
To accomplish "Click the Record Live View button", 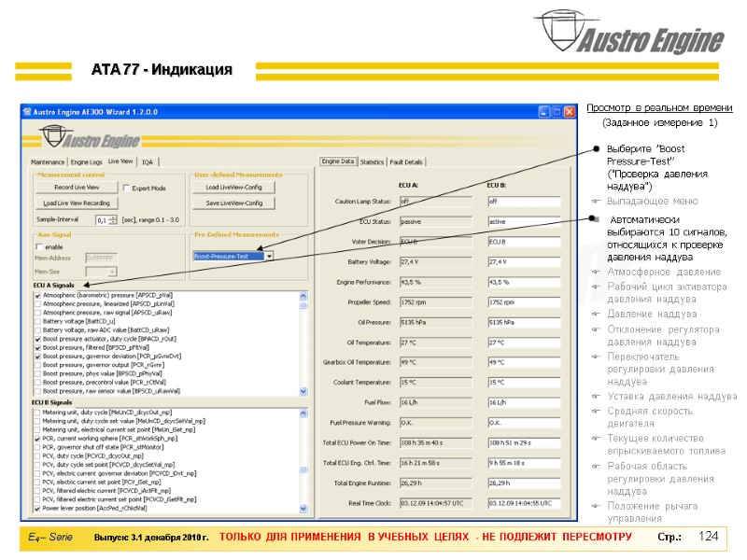I will tap(77, 188).
